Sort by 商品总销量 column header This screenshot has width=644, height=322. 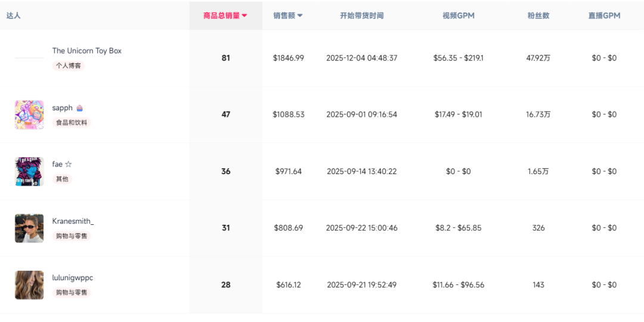[x=225, y=16]
